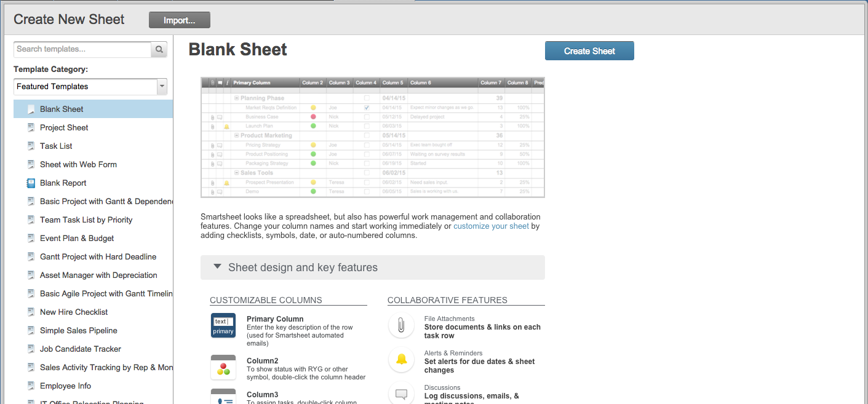This screenshot has height=404, width=868.
Task: Select Simple Sales Pipeline template
Action: (94, 331)
